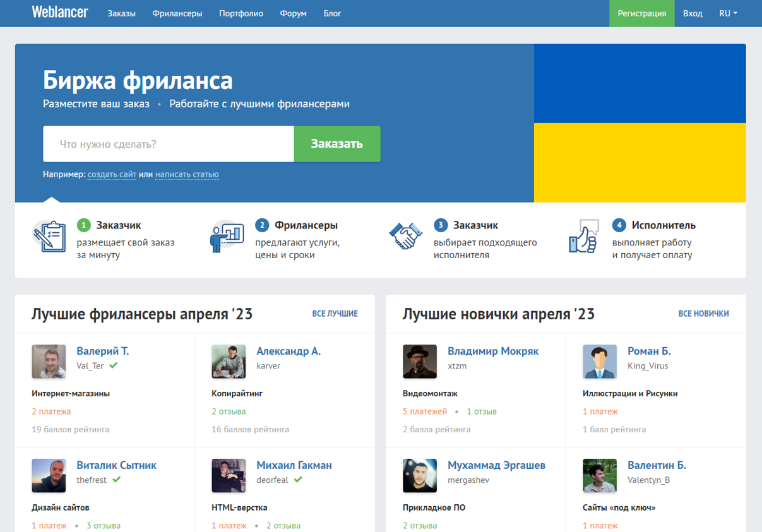This screenshot has width=762, height=532.
Task: Open Роман Б. avatar image
Action: (x=600, y=362)
